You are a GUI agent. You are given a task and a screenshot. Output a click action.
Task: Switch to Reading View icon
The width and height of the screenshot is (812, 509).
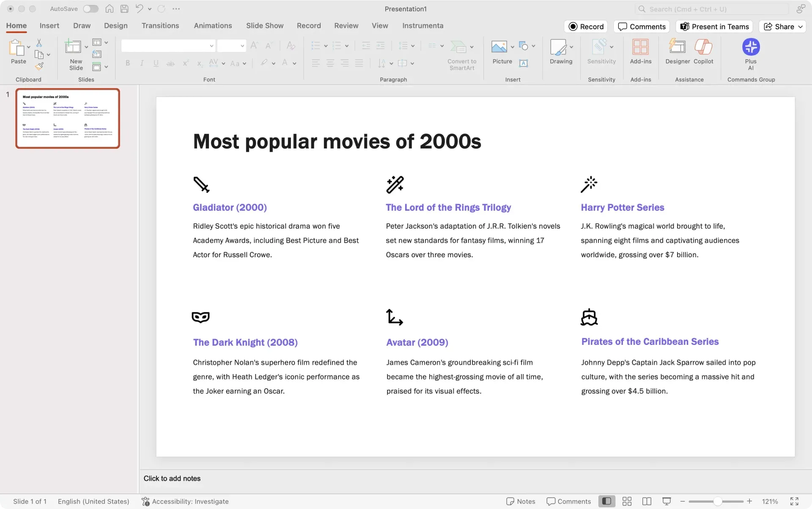point(647,501)
